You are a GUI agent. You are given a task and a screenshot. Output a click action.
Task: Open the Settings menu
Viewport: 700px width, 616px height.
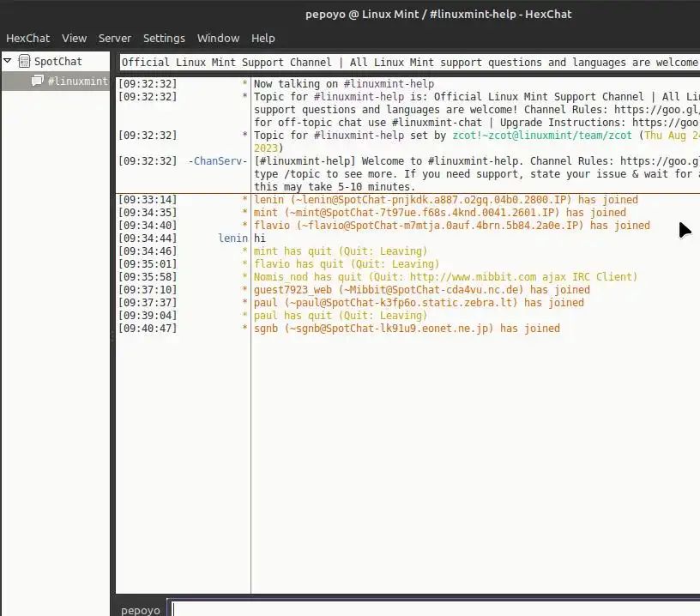pyautogui.click(x=164, y=39)
